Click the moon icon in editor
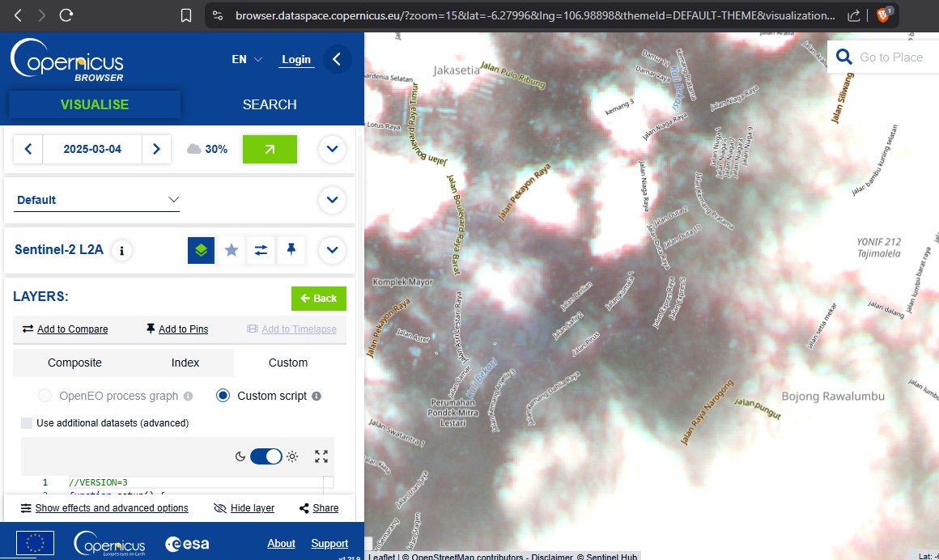The width and height of the screenshot is (939, 560). coord(240,456)
